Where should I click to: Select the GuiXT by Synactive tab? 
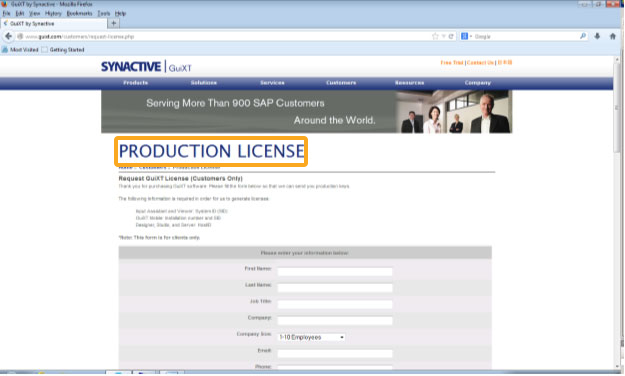tap(54, 24)
